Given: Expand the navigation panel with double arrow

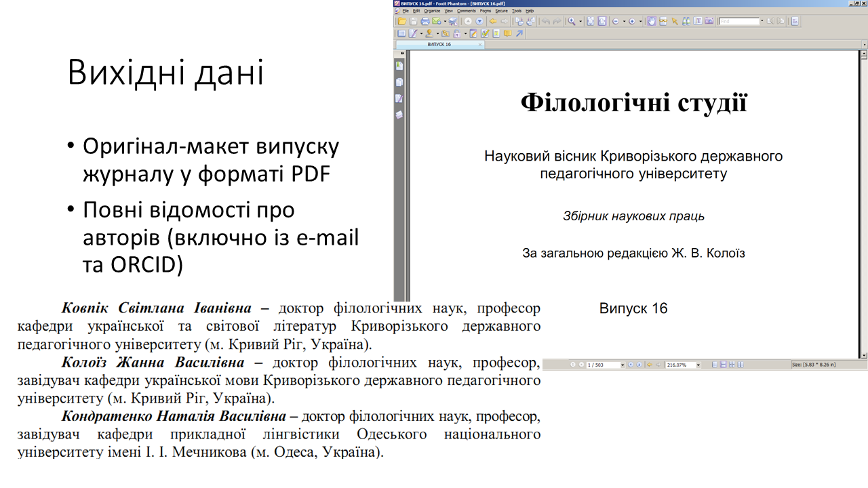Looking at the screenshot, I should (x=401, y=52).
